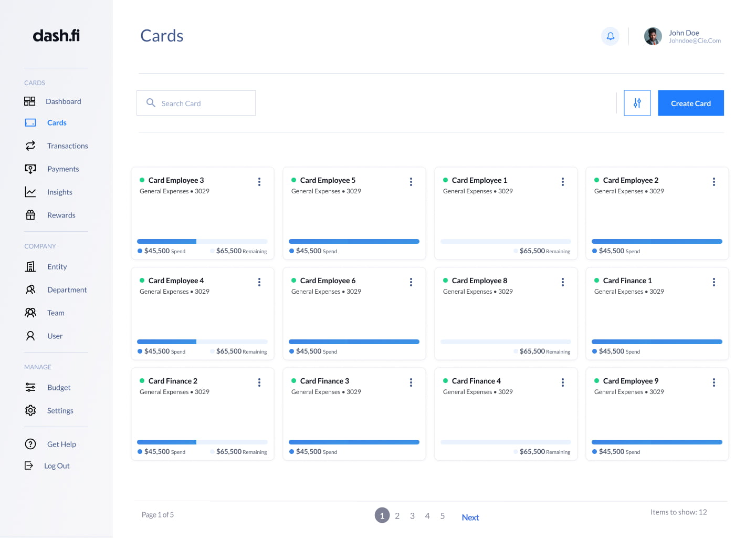Select Budget from the Manage section
The width and height of the screenshot is (756, 538).
click(58, 388)
